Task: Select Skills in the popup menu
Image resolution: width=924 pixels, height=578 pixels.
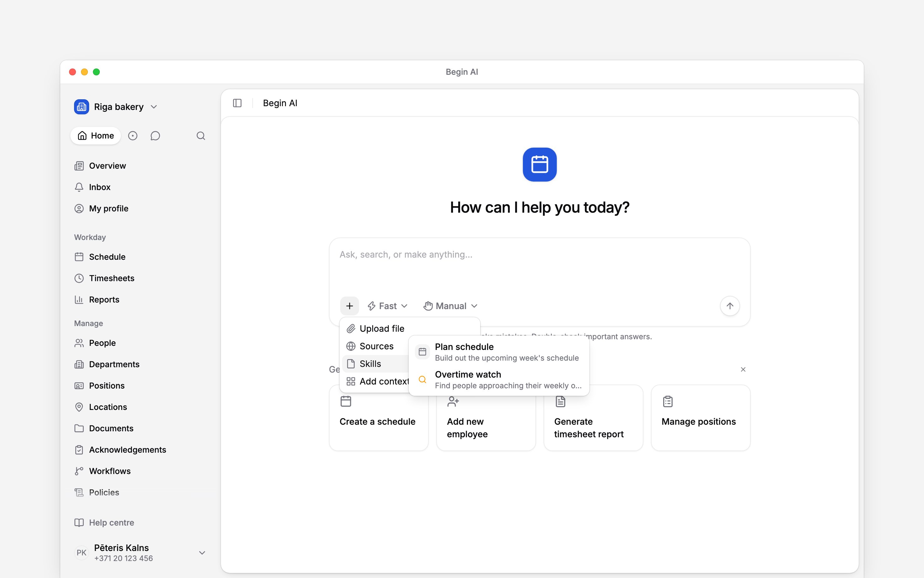Action: pyautogui.click(x=376, y=364)
